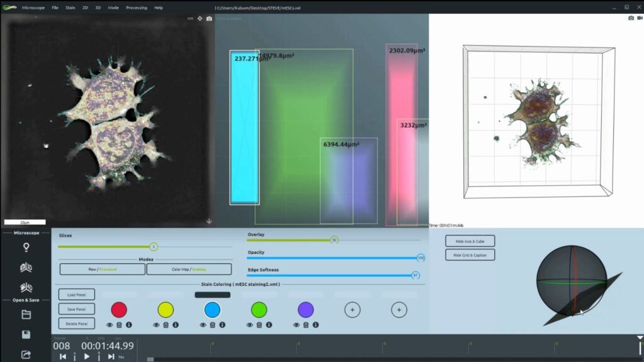Open the Mode menu in menu bar
This screenshot has height=362, width=644.
tap(113, 8)
